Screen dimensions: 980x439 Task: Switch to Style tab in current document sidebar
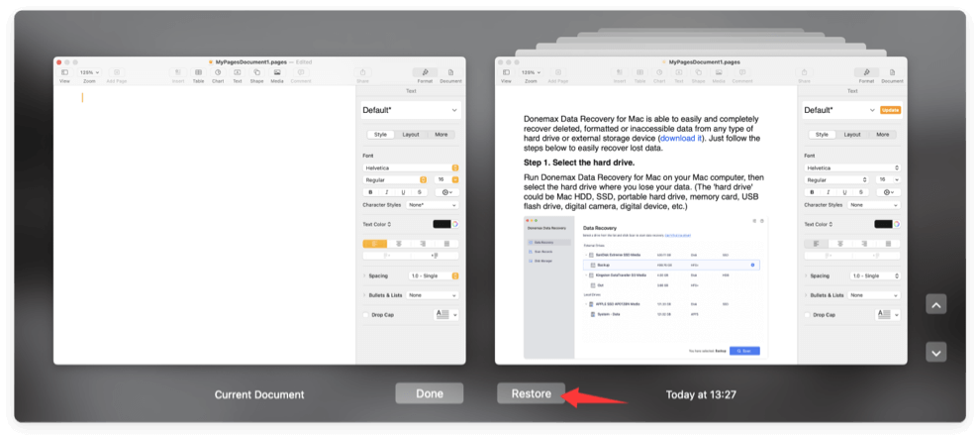click(381, 135)
